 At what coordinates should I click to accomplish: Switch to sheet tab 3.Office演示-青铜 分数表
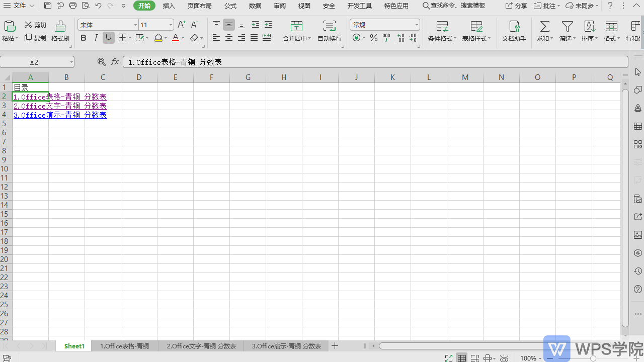pyautogui.click(x=286, y=346)
